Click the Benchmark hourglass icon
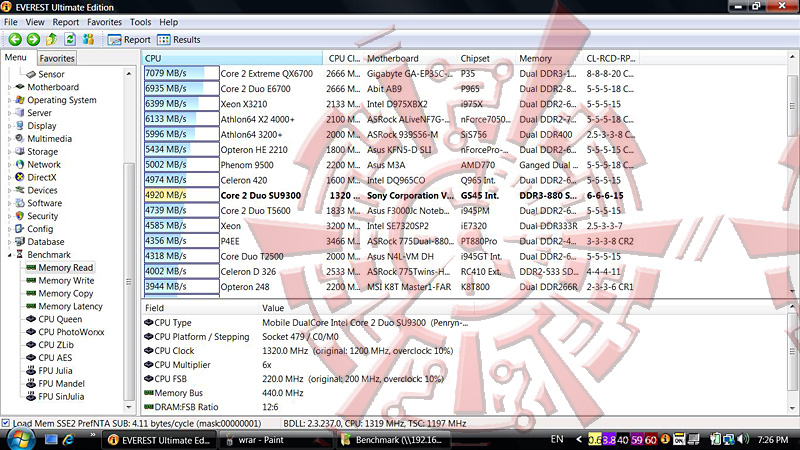This screenshot has height=450, width=800. click(x=20, y=254)
